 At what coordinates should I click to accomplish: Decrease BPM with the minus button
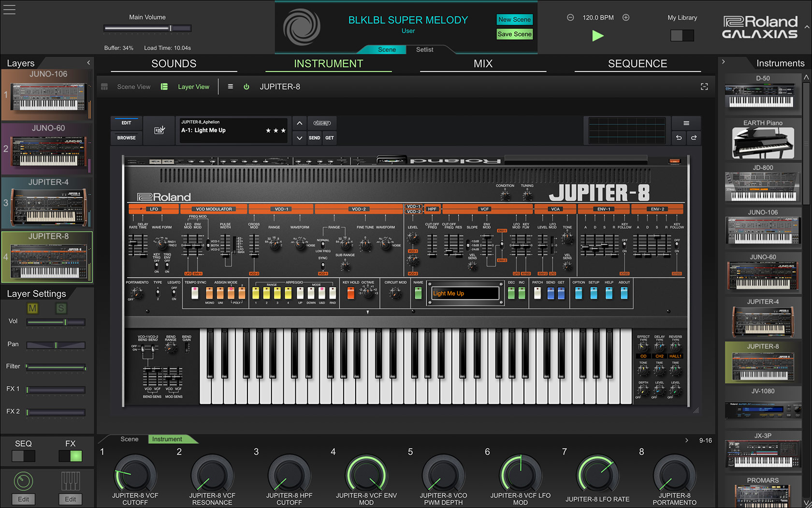(x=570, y=17)
